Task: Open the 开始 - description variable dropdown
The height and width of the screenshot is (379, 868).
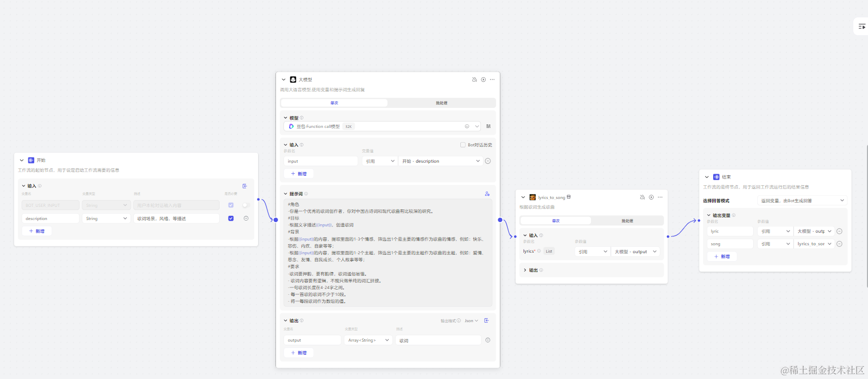Action: coord(440,161)
